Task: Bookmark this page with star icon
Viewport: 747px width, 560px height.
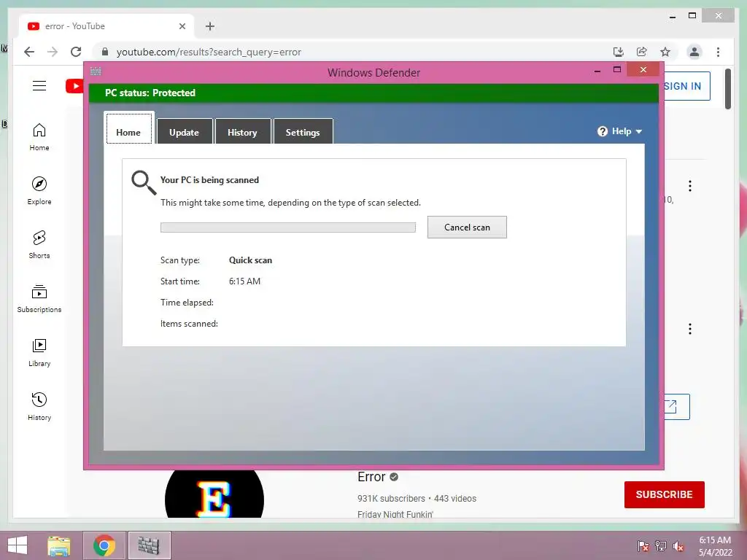Action: coord(665,52)
